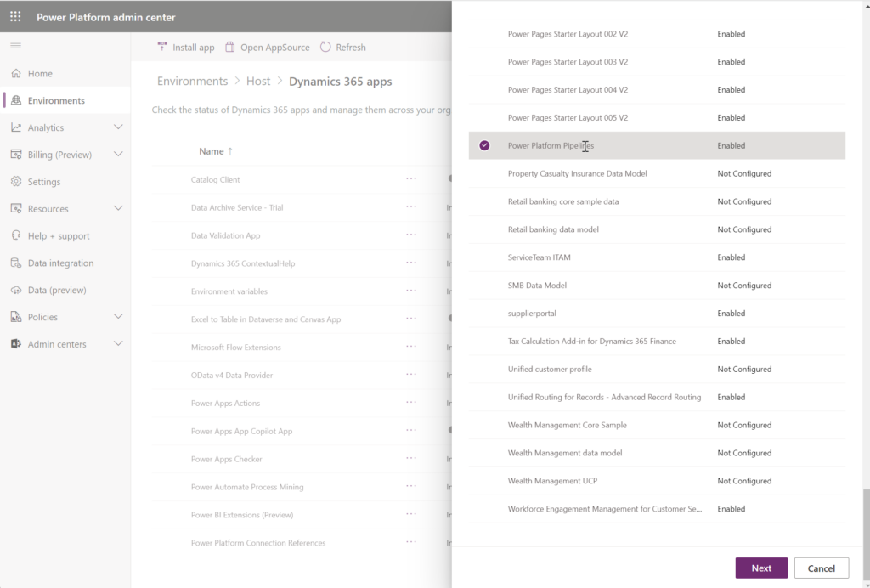Go to Environments in the breadcrumb

click(192, 81)
